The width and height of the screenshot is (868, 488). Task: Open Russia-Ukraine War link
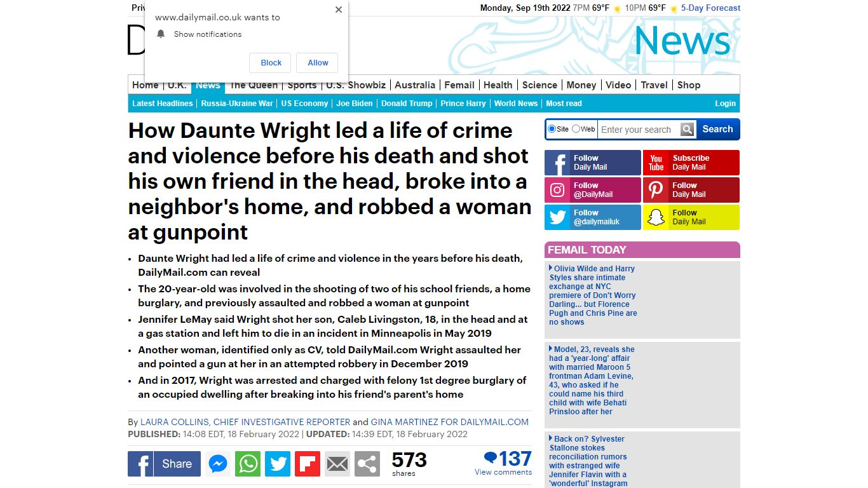pos(237,104)
